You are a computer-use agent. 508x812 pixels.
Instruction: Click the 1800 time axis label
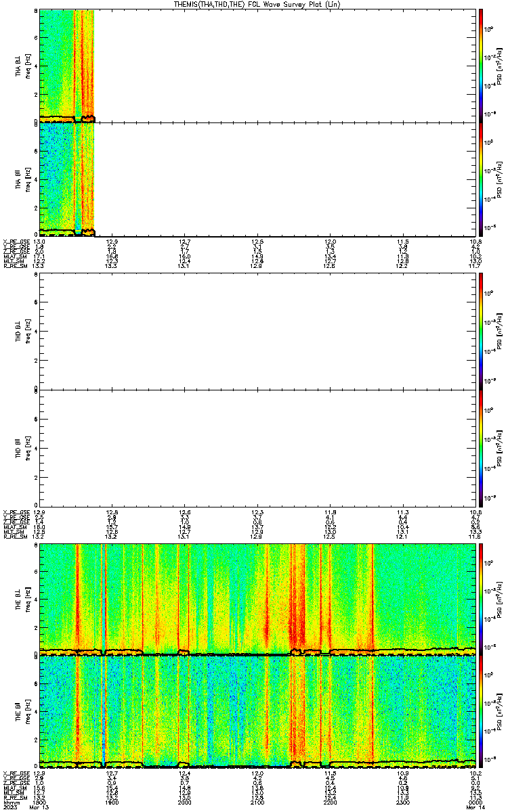[x=40, y=802]
